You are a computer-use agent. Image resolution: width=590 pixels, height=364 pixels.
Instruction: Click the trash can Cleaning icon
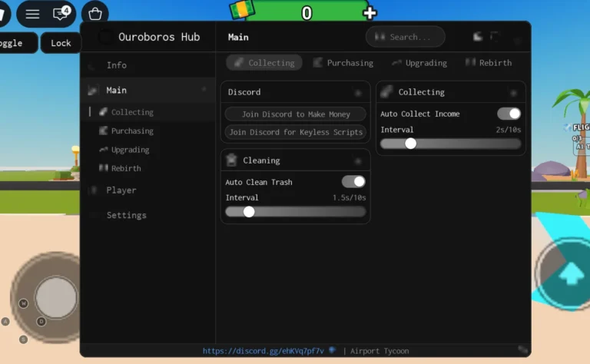tap(231, 160)
